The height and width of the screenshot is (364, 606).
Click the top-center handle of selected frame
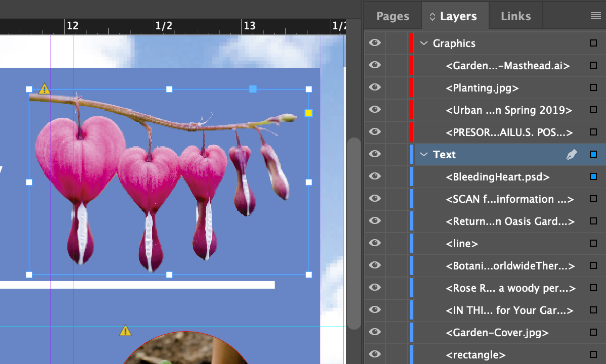pyautogui.click(x=169, y=89)
